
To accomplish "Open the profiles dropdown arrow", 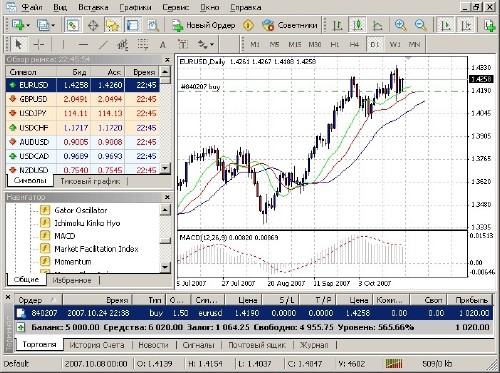I will 53,25.
